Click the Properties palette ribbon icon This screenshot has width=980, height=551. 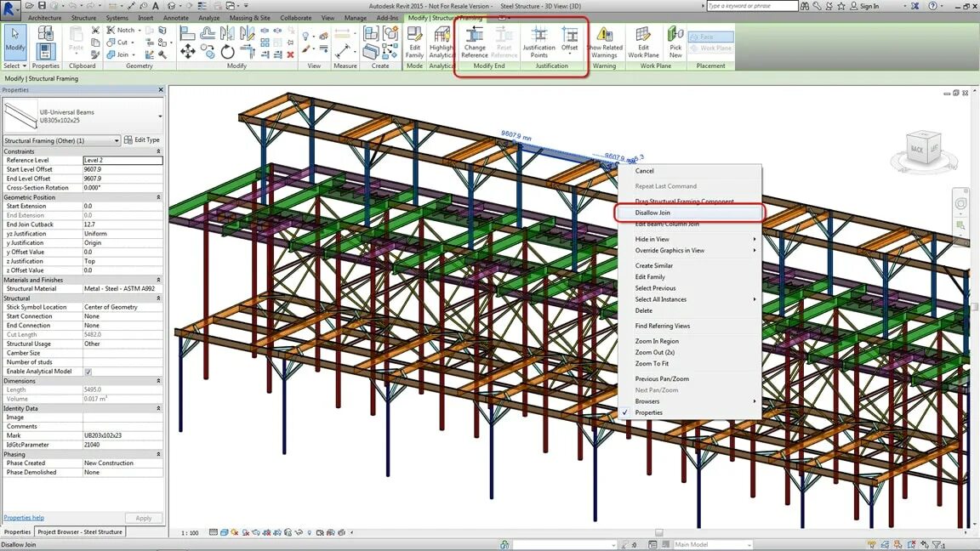tap(44, 52)
